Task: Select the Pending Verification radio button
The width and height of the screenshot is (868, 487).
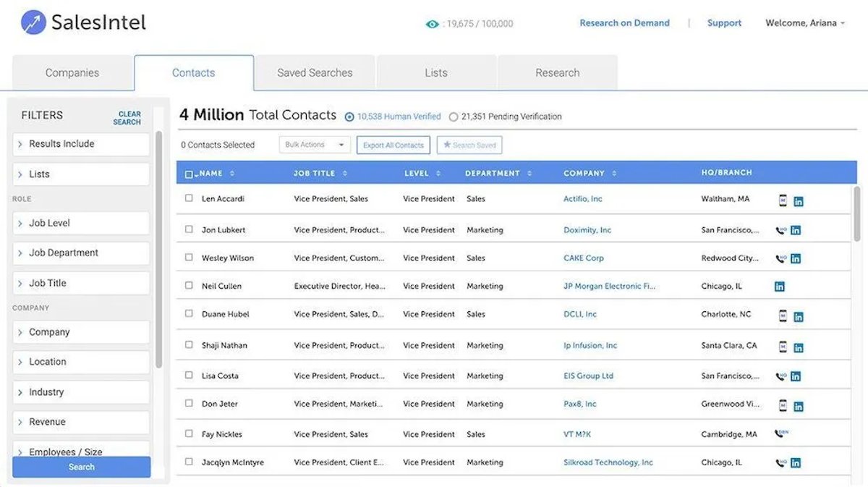Action: tap(454, 117)
